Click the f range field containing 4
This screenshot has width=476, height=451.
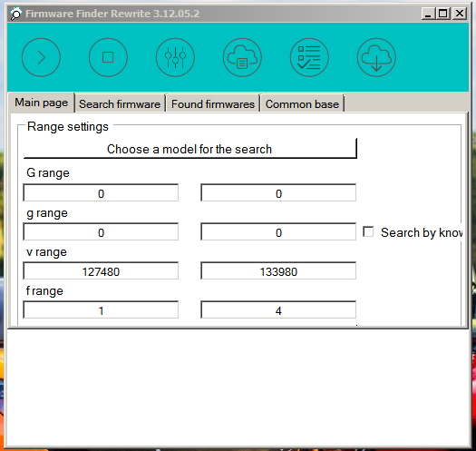[x=278, y=310]
